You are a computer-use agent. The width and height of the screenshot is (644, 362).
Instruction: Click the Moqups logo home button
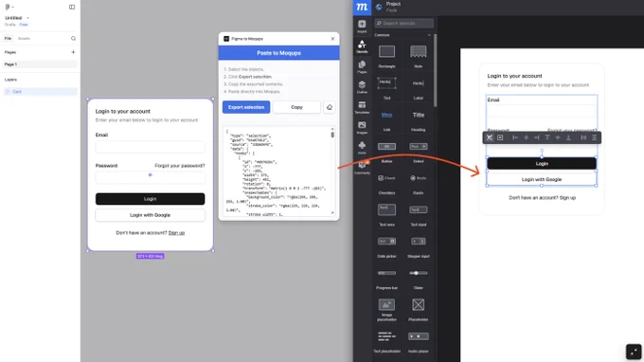[x=362, y=7]
